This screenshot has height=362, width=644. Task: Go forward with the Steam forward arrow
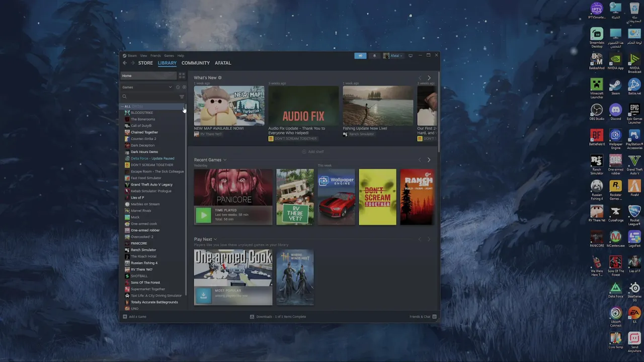tap(133, 63)
